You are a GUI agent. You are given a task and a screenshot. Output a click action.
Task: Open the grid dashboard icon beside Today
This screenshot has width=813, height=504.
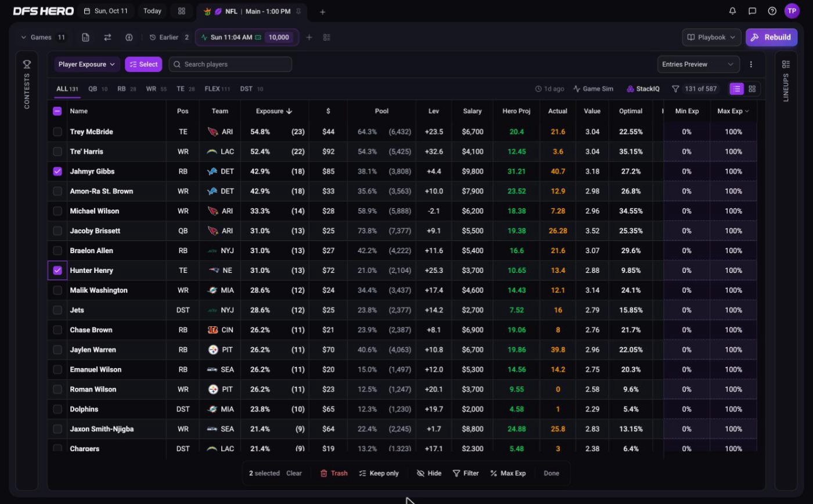pos(182,11)
